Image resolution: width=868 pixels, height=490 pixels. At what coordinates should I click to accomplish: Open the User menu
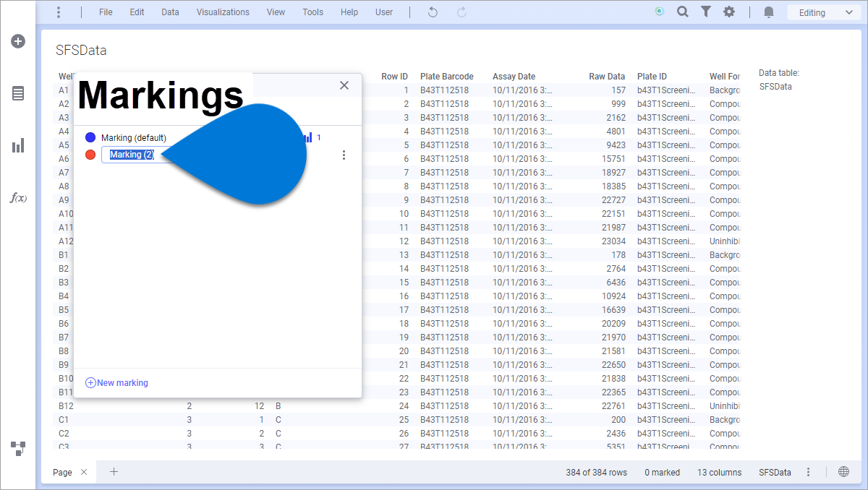click(x=384, y=12)
